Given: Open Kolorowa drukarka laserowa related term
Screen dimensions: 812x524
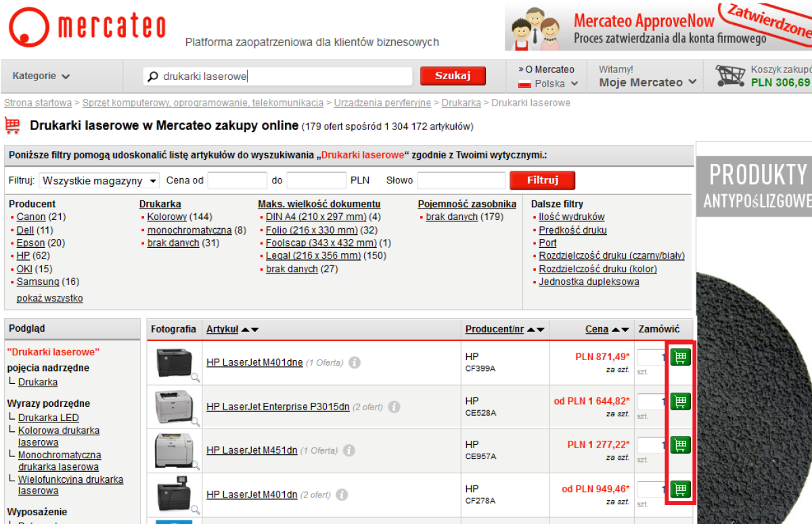Looking at the screenshot, I should (59, 436).
